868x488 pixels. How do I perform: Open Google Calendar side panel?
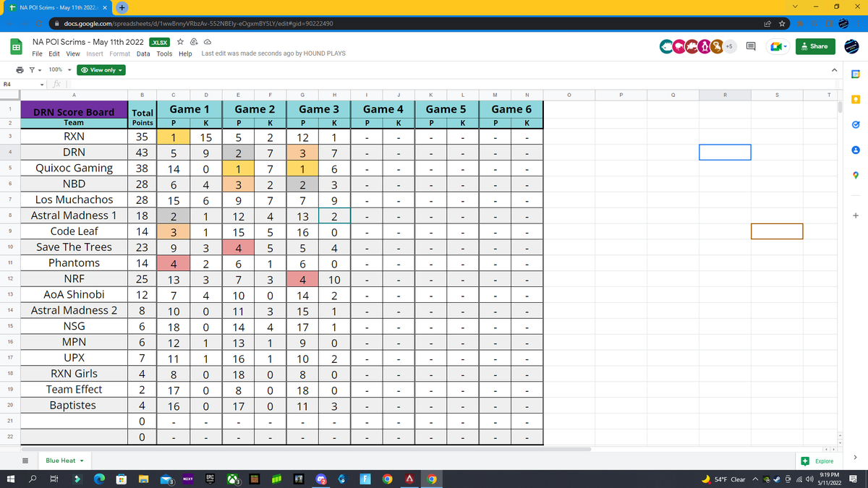[856, 74]
